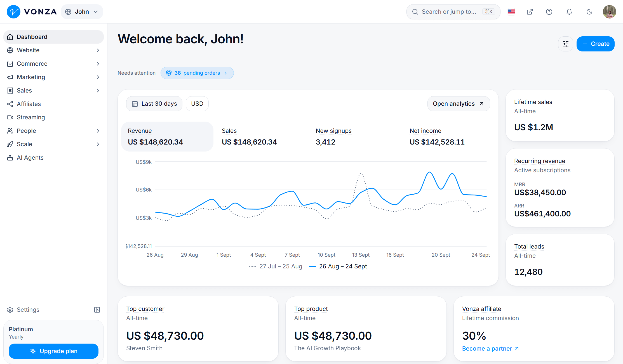
Task: Open the user profile avatar
Action: [610, 12]
